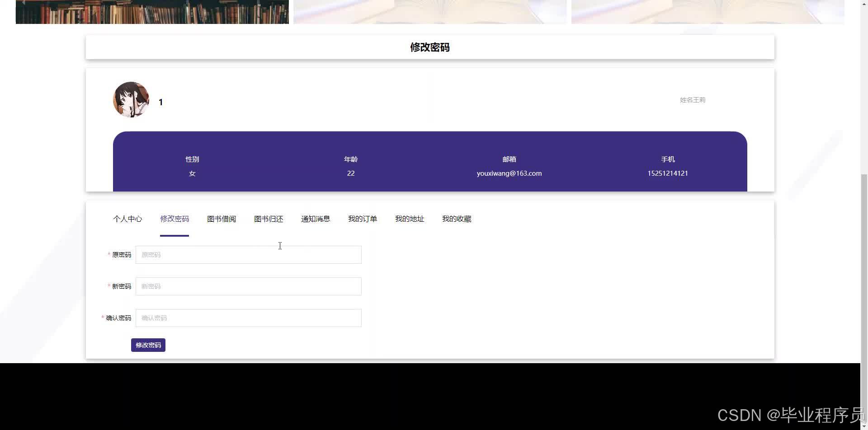
Task: Click the 年龄 label
Action: pos(351,159)
